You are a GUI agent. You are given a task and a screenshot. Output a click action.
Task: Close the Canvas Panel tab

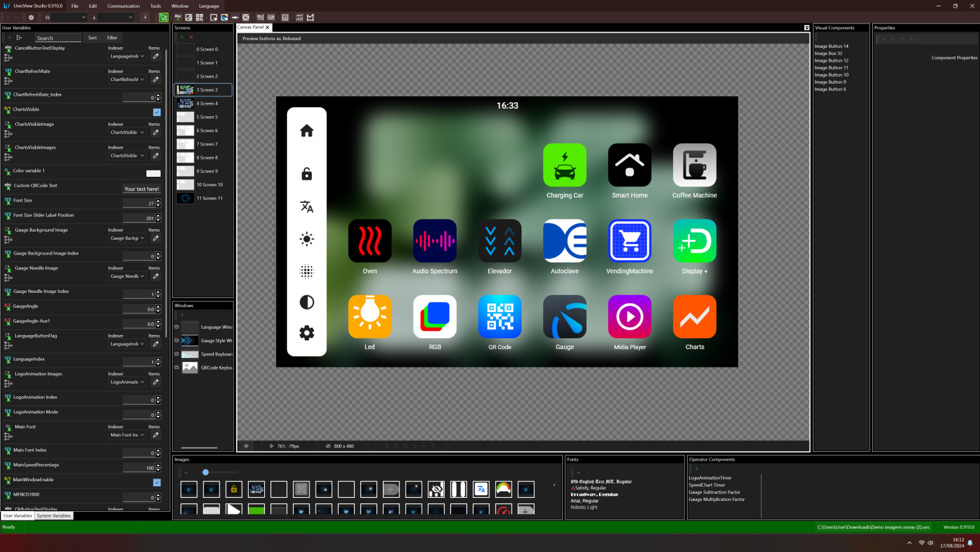tap(267, 27)
